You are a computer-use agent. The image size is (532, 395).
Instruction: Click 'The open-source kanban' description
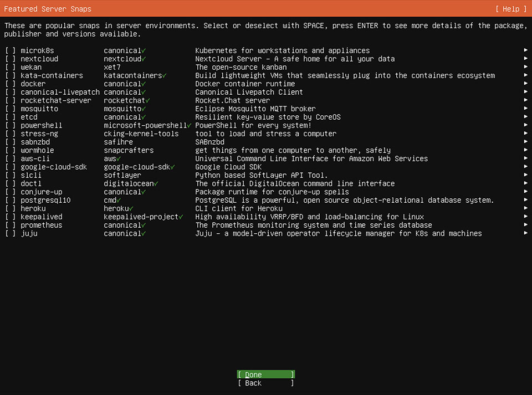tap(241, 67)
